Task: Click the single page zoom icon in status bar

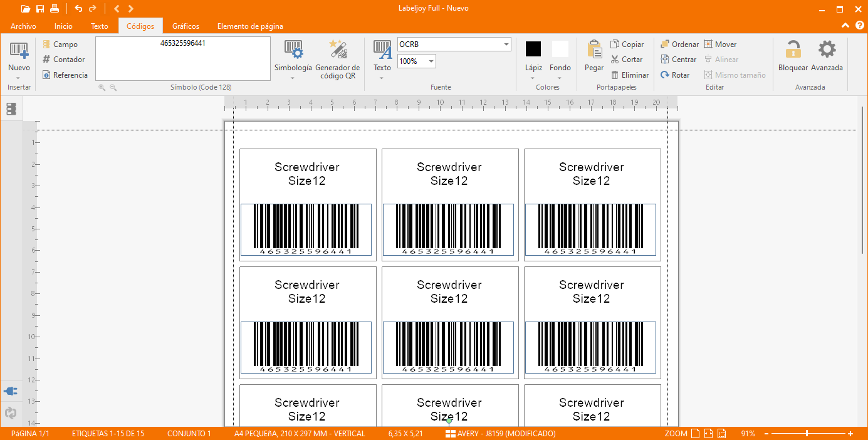Action: [695, 434]
